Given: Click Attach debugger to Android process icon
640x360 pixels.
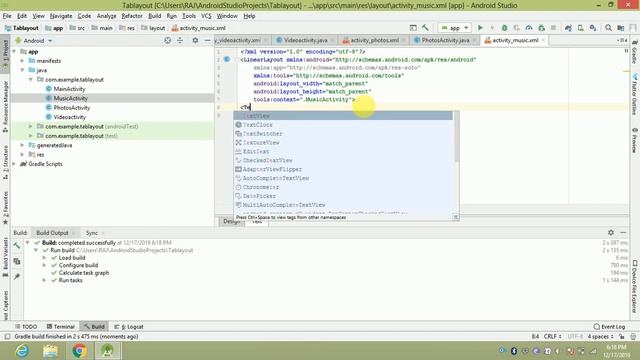Looking at the screenshot, I should pos(542,28).
